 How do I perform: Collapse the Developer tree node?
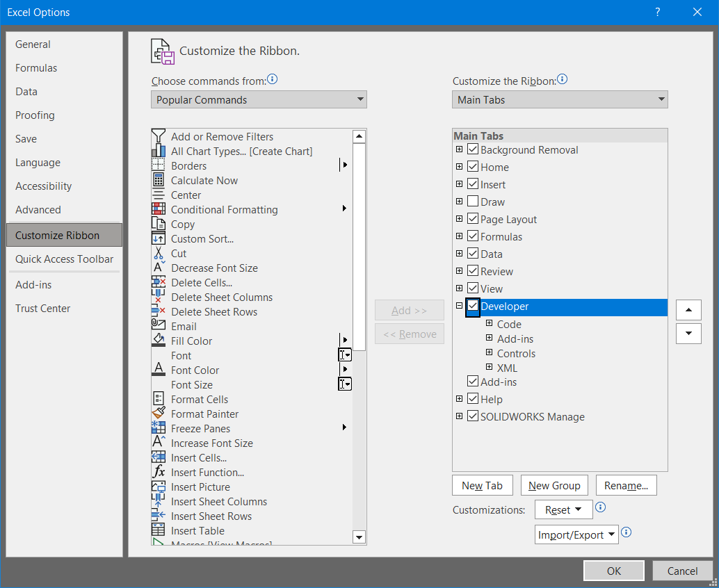tap(459, 306)
